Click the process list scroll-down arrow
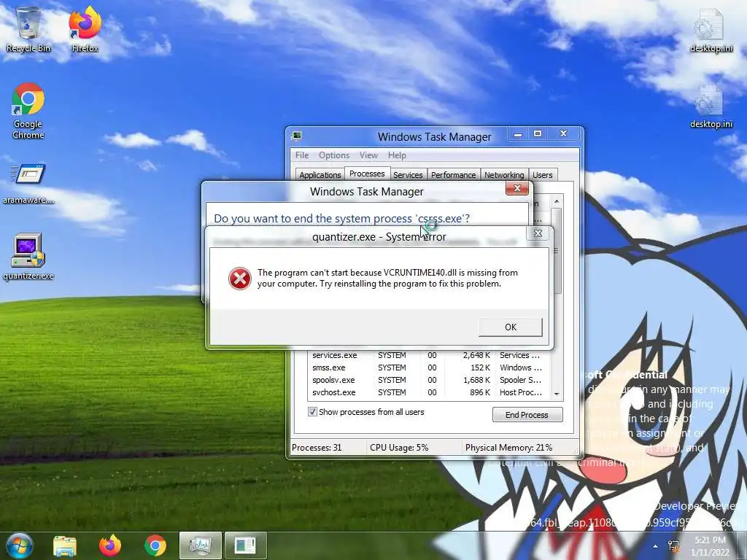The width and height of the screenshot is (747, 560). [x=557, y=394]
